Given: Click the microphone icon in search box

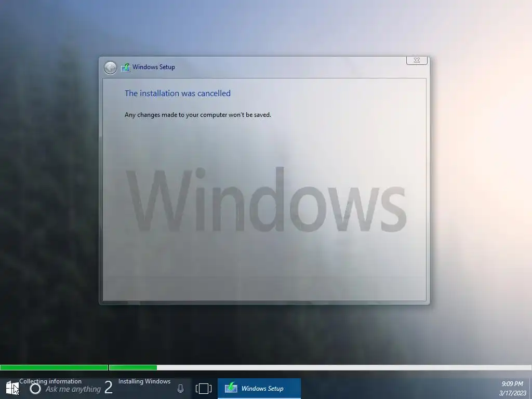Looking at the screenshot, I should pyautogui.click(x=180, y=389).
